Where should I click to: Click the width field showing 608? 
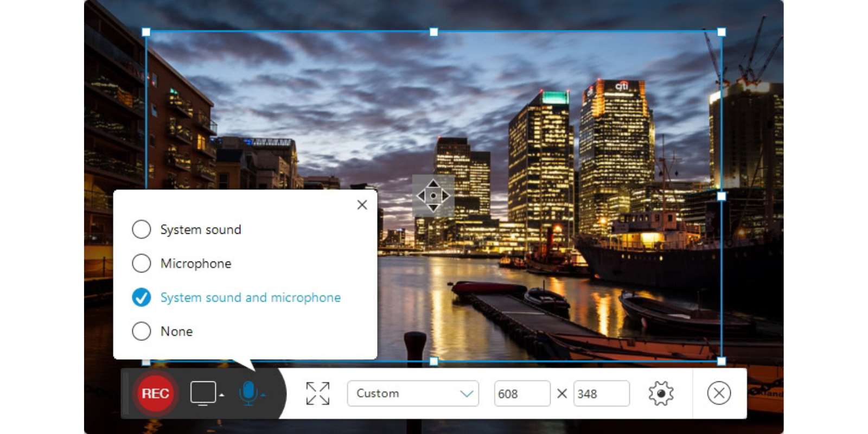[521, 393]
